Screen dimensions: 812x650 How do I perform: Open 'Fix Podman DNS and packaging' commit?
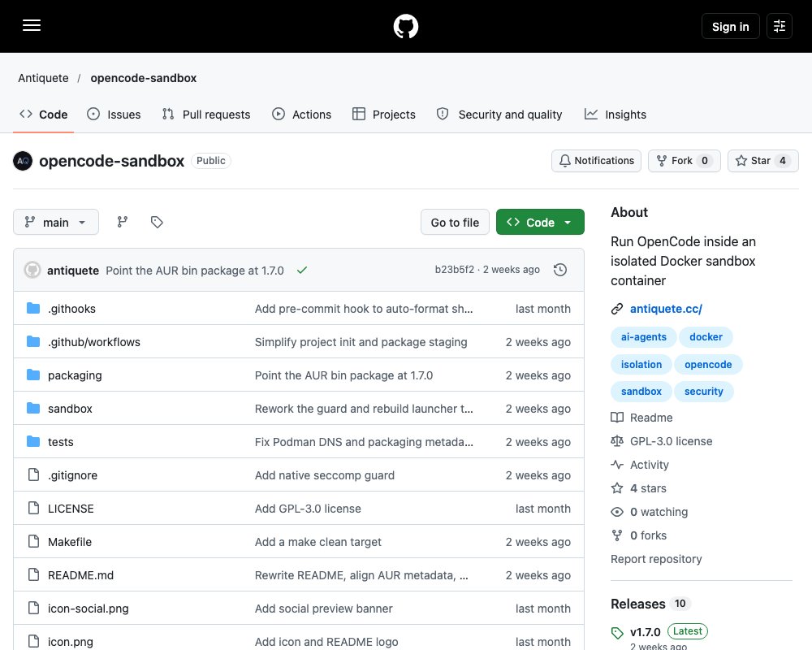pos(364,442)
